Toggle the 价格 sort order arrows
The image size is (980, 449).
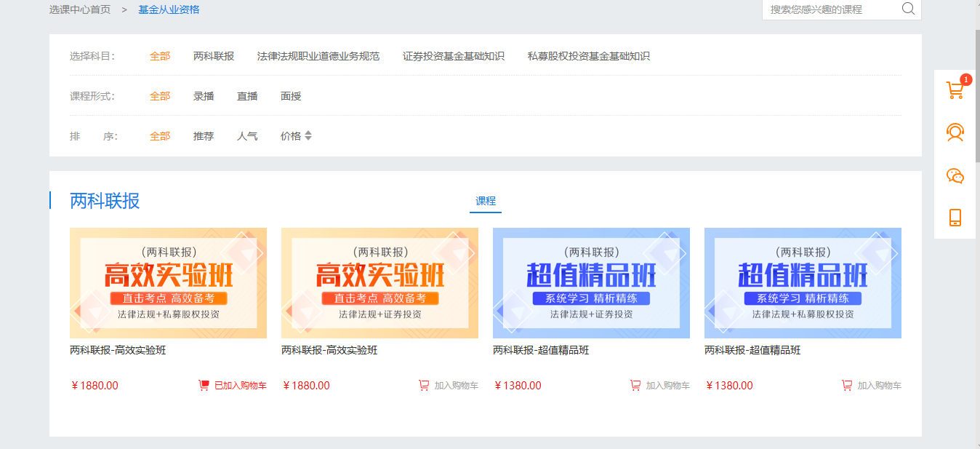tap(308, 136)
